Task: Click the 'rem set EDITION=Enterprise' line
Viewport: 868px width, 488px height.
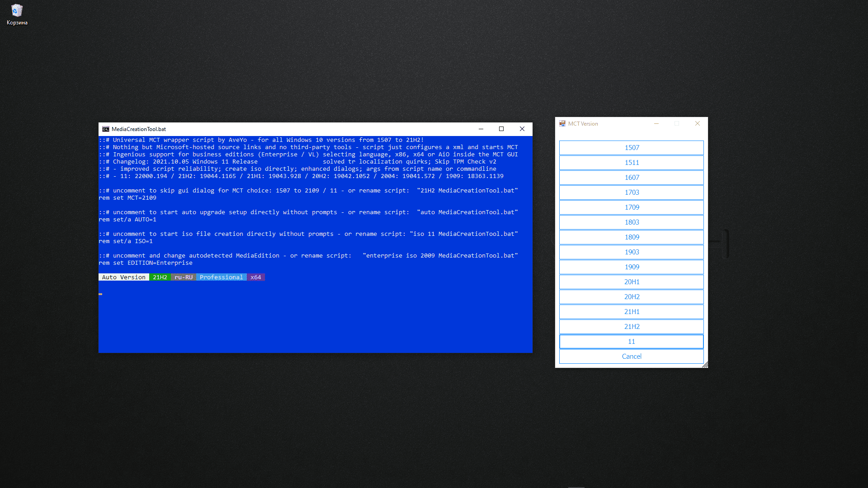Action: point(146,263)
